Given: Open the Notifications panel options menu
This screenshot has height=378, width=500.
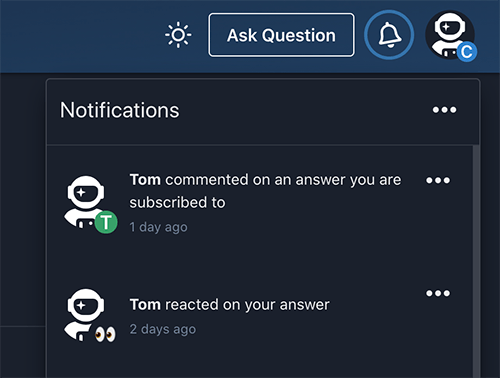Looking at the screenshot, I should (x=444, y=110).
